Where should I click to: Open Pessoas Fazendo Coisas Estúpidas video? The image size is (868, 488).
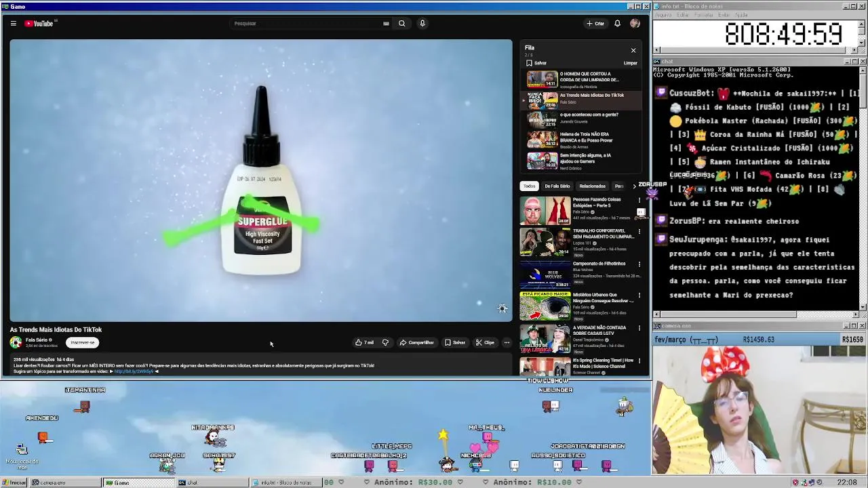(x=576, y=211)
